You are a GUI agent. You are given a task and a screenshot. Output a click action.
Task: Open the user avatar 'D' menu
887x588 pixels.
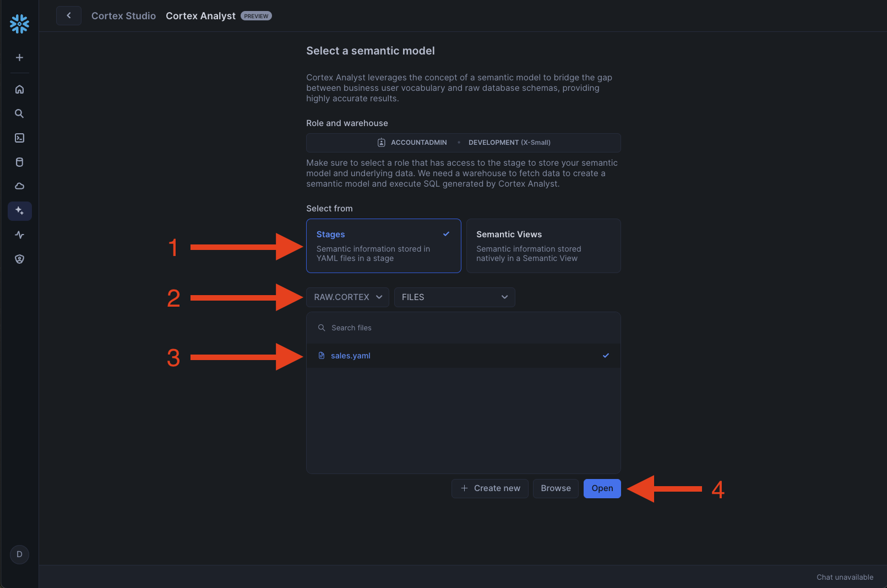tap(19, 554)
